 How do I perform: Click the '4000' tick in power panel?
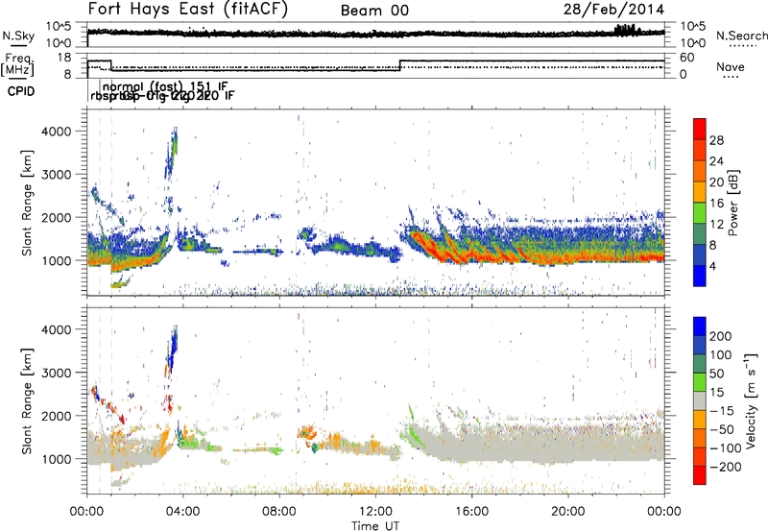coord(57,132)
